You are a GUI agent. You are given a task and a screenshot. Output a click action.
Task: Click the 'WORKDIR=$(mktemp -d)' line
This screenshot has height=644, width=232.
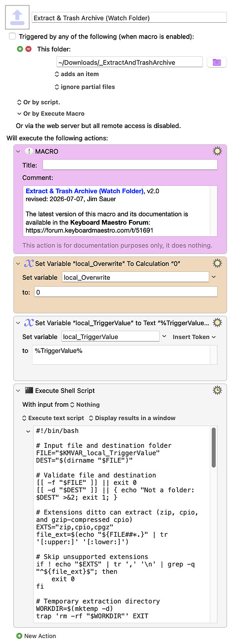(73, 609)
